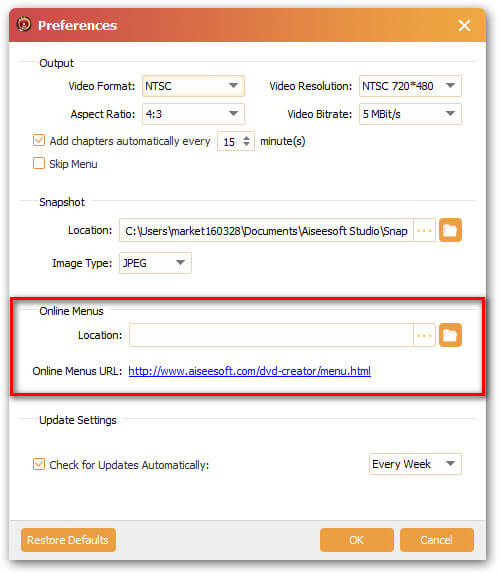Open the Online Menus location folder icon
The height and width of the screenshot is (574, 499).
450,335
